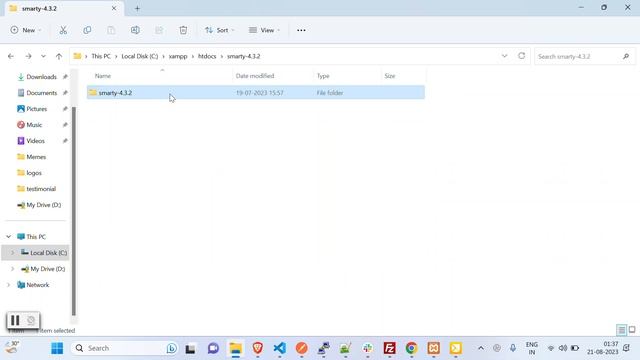Open Documents in the sidebar
The width and height of the screenshot is (640, 360).
[41, 93]
